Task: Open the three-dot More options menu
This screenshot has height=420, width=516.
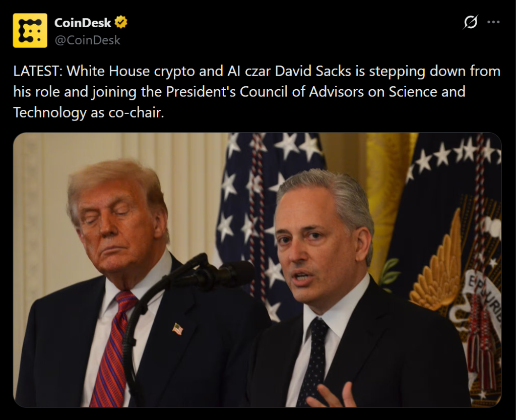Action: click(493, 22)
